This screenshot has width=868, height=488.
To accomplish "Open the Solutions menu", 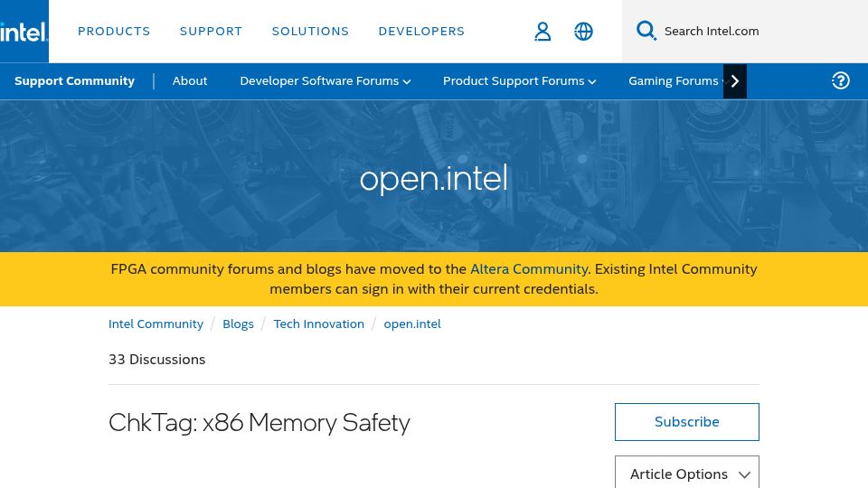I will [310, 32].
